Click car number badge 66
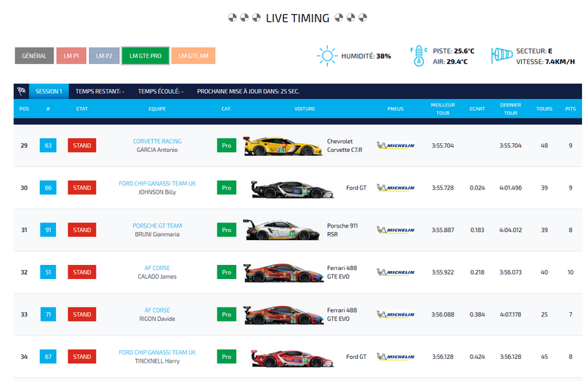 (x=48, y=188)
